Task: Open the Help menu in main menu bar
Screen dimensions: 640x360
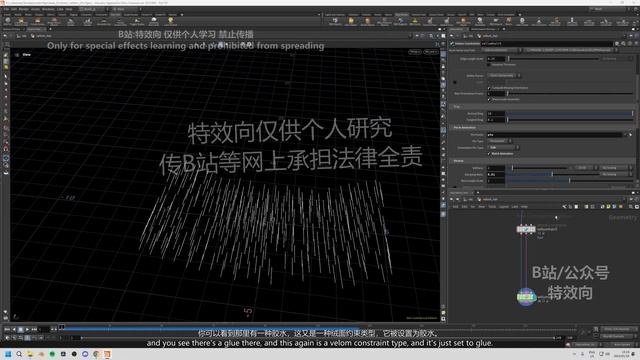Action: click(68, 9)
